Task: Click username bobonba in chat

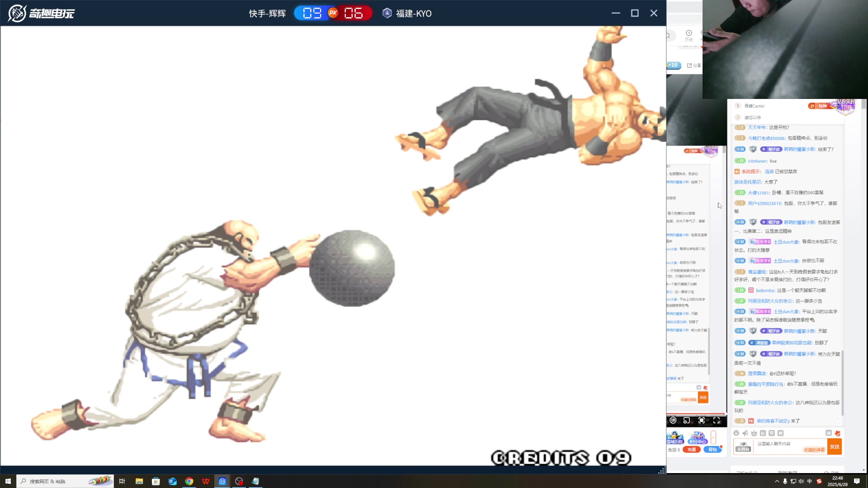Action: pyautogui.click(x=765, y=291)
